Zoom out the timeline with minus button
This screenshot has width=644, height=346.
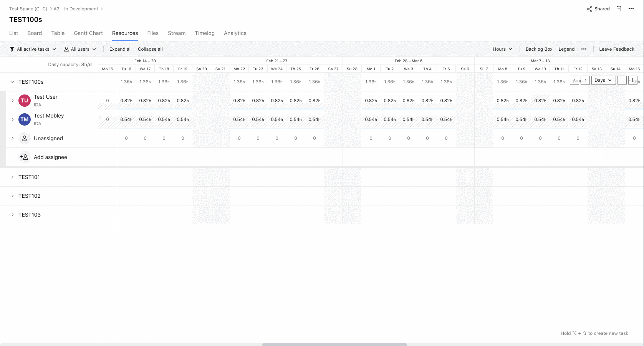622,80
